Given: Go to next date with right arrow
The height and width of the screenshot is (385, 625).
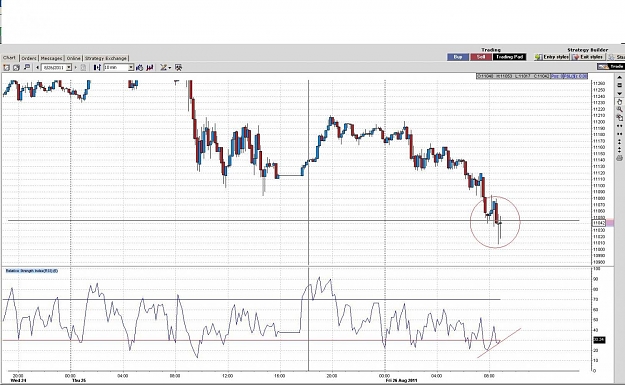Looking at the screenshot, I should coord(75,68).
